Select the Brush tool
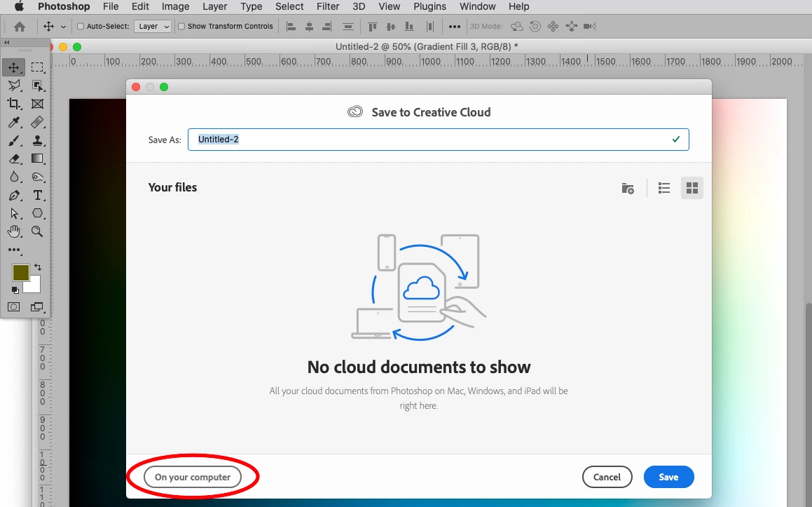The image size is (812, 507). 14,140
